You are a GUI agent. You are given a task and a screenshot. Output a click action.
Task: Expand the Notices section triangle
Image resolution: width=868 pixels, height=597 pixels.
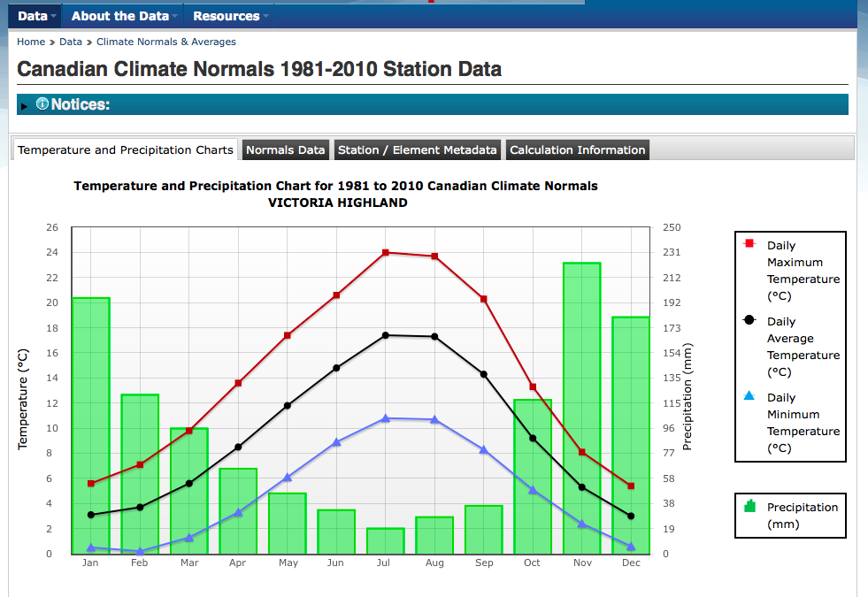tap(24, 106)
